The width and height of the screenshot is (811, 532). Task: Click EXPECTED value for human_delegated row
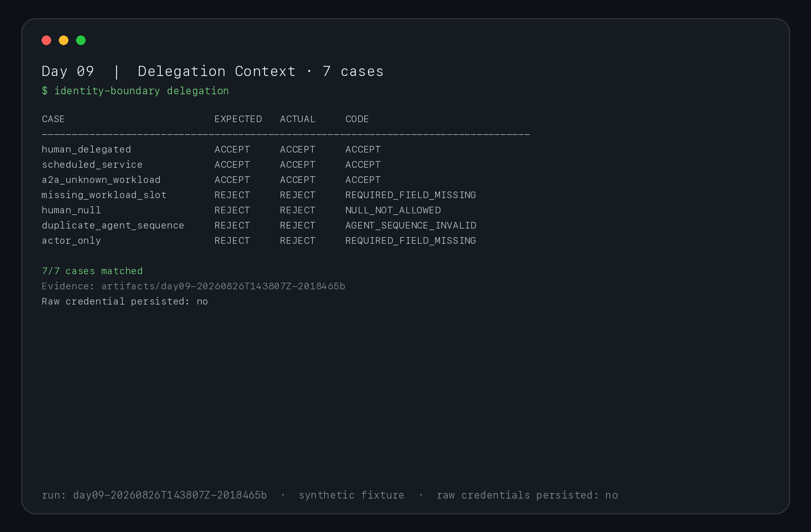tap(232, 149)
